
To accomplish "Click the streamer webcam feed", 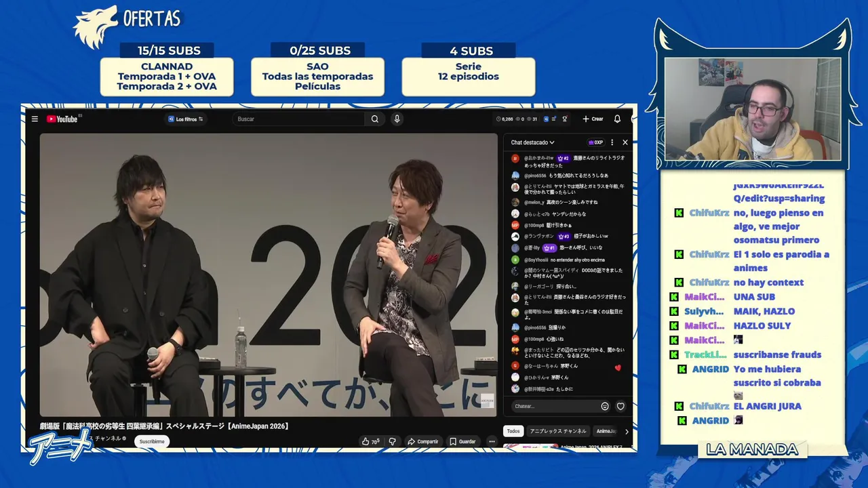I will tap(753, 108).
